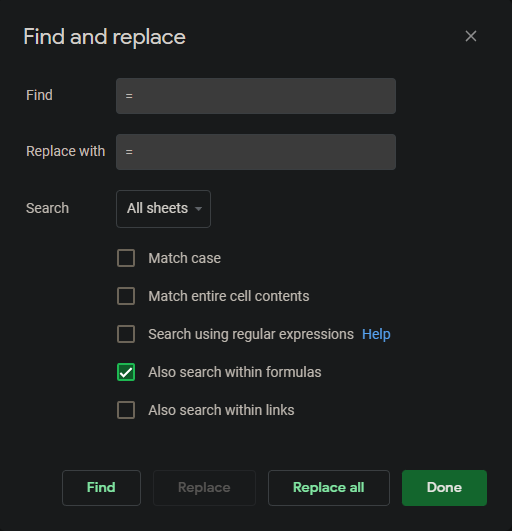This screenshot has height=531, width=512.
Task: Click the Find and replace dialog title
Action: (105, 37)
